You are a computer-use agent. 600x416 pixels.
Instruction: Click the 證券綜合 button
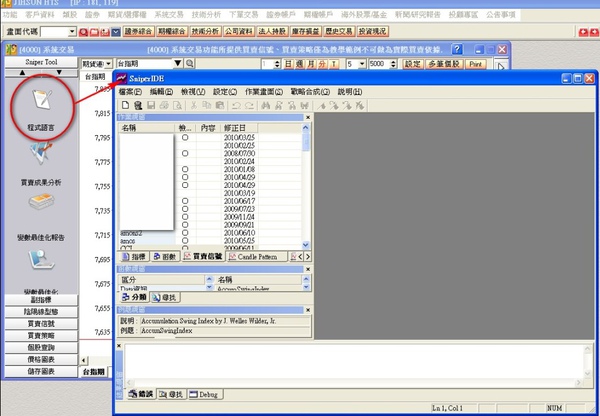[x=138, y=31]
